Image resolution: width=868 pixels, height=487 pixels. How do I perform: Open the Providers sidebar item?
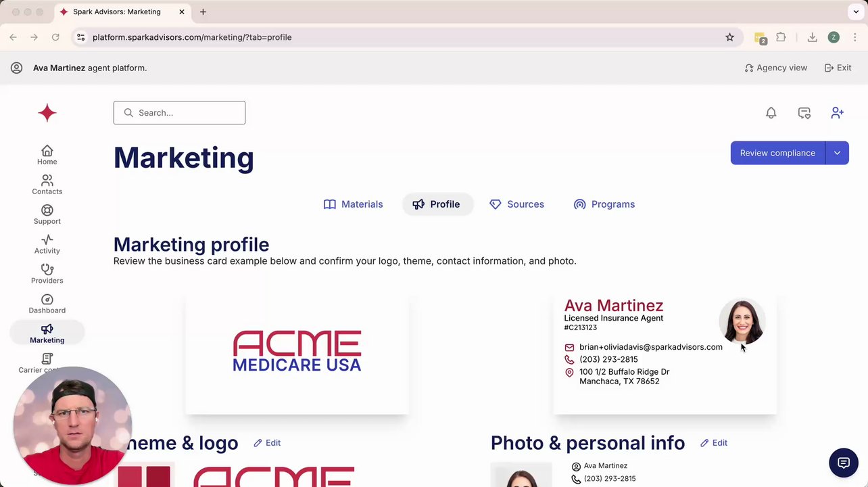pyautogui.click(x=47, y=274)
